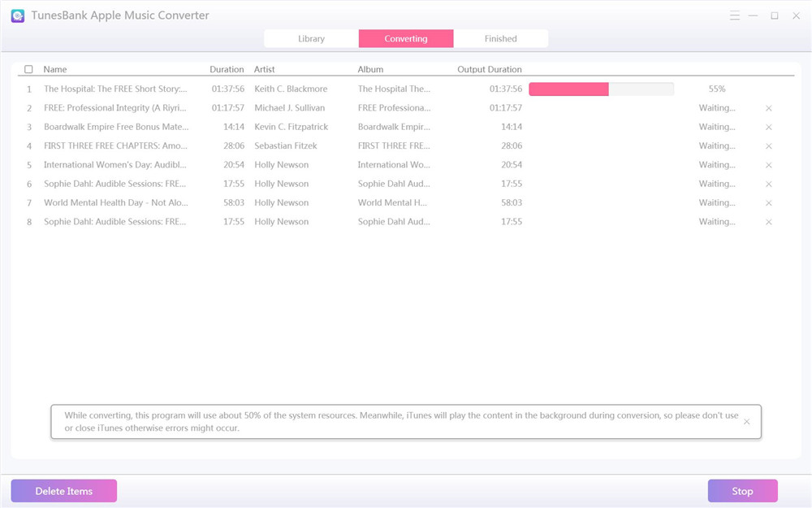Click the Duration column header
This screenshot has width=812, height=508.
tap(227, 69)
